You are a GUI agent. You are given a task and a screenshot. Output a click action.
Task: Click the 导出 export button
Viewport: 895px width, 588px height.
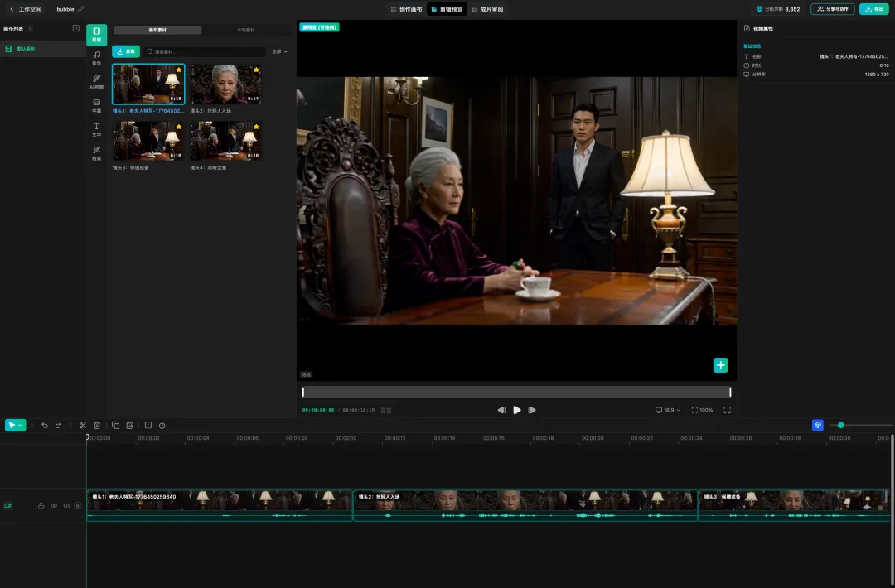(x=874, y=9)
